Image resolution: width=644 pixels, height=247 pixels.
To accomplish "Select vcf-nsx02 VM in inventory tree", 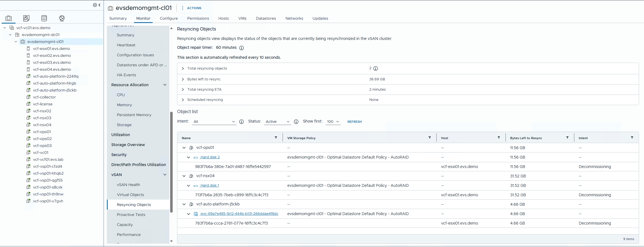I will [42, 111].
